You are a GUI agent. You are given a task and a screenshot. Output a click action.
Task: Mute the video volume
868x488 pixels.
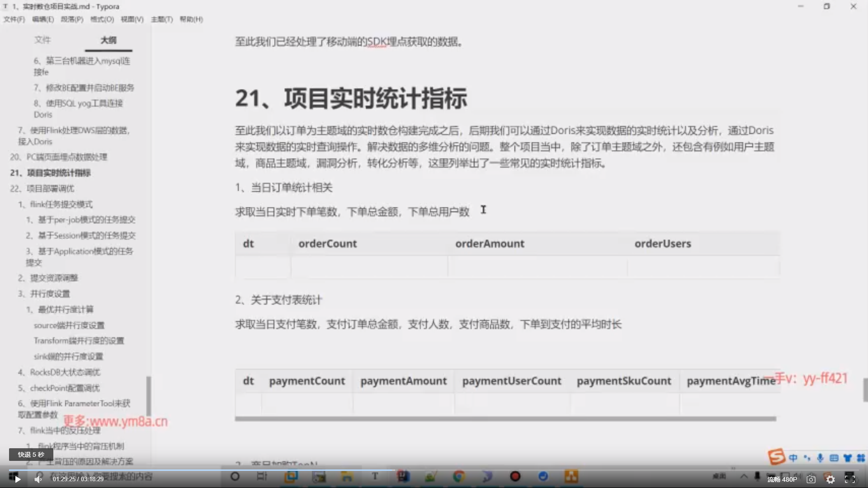pos(38,479)
